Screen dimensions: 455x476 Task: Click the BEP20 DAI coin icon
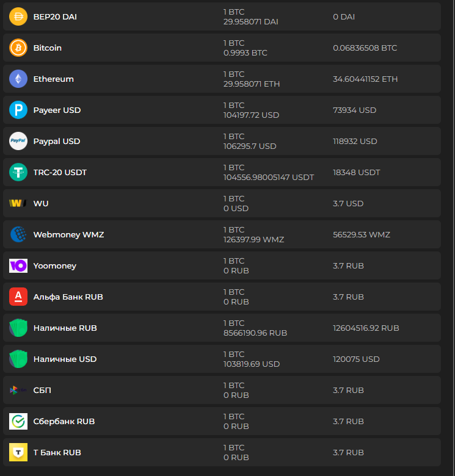18,16
